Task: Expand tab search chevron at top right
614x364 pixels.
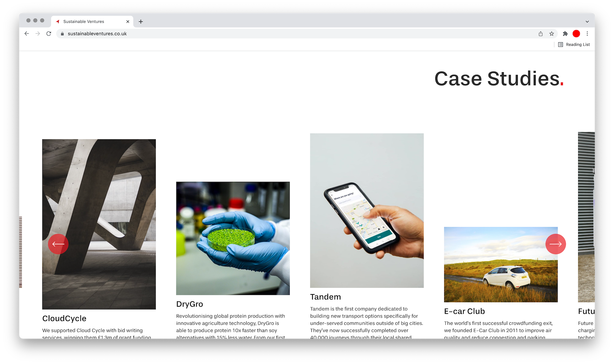Action: click(x=587, y=21)
